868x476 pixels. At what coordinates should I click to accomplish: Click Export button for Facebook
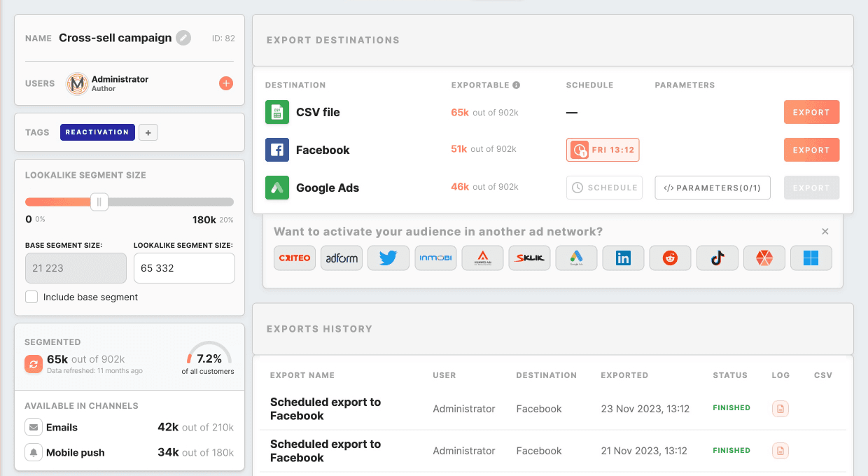(x=811, y=150)
